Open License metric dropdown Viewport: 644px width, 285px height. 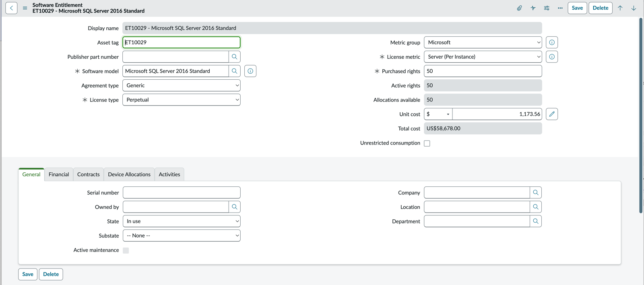coord(483,57)
